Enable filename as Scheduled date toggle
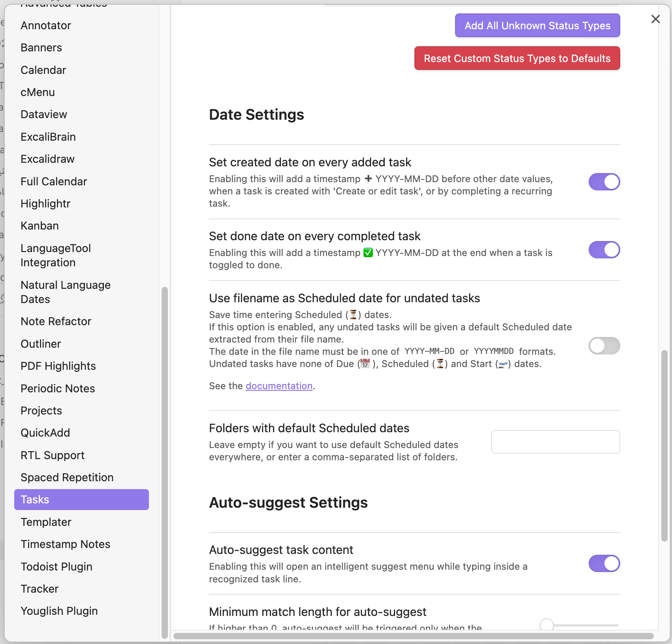 point(604,346)
